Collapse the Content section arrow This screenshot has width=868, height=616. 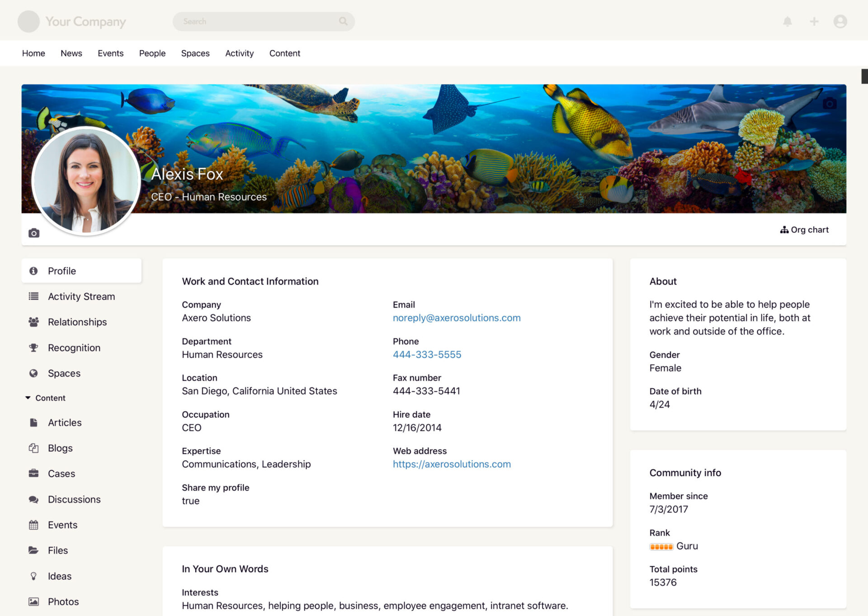coord(28,398)
